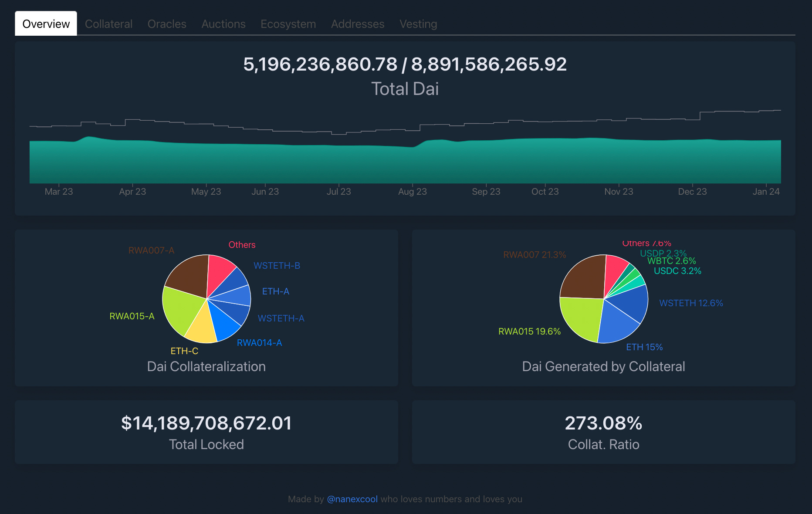Click the Jul 23 axis label

(339, 192)
